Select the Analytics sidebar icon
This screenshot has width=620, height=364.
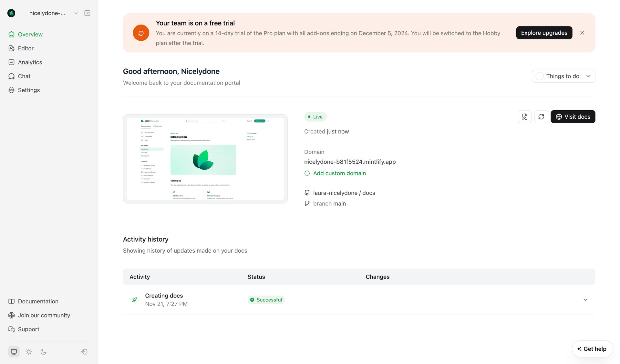pos(12,62)
